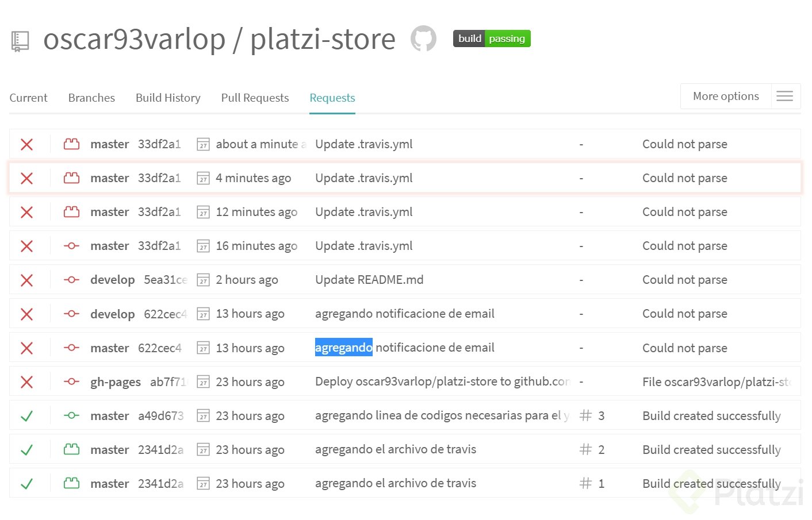Click the Update README.md commit message
The image size is (812, 520).
tap(369, 280)
